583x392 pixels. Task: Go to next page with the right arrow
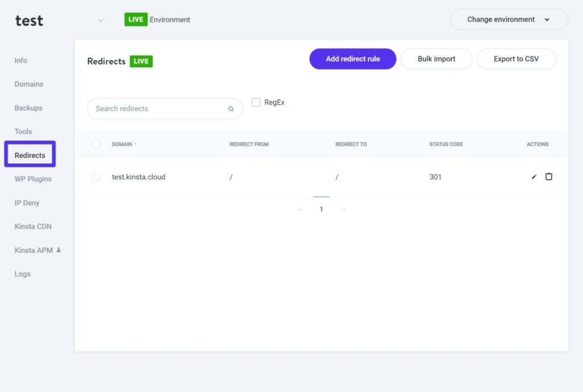[x=342, y=209]
